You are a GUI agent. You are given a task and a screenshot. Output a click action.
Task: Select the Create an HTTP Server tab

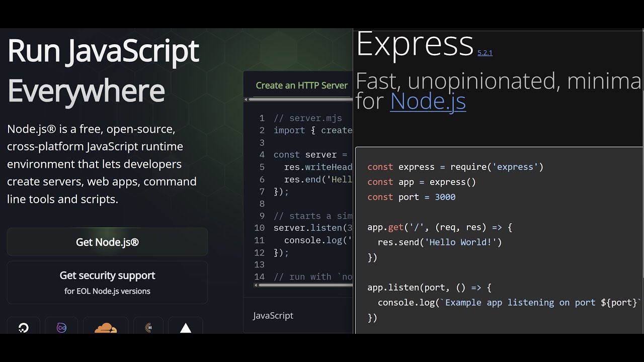301,85
